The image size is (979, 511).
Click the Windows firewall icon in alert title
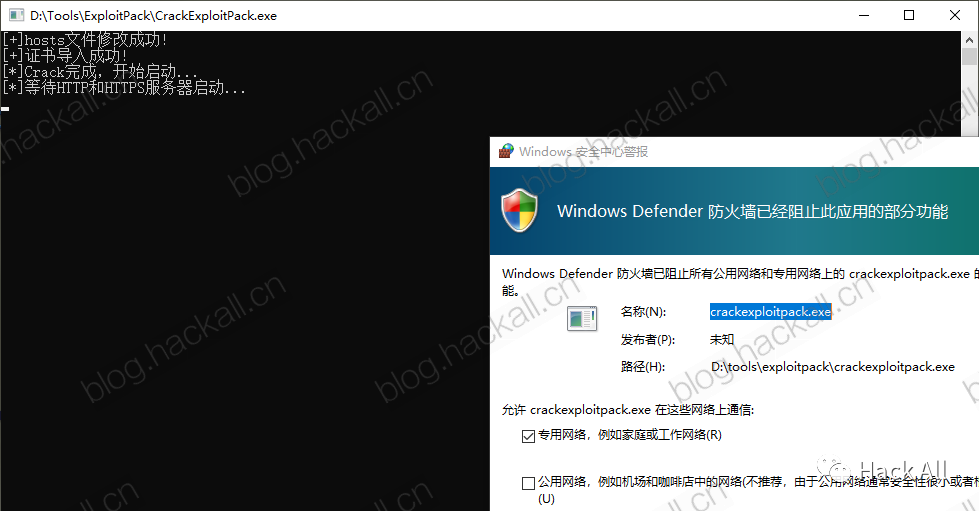click(x=506, y=151)
